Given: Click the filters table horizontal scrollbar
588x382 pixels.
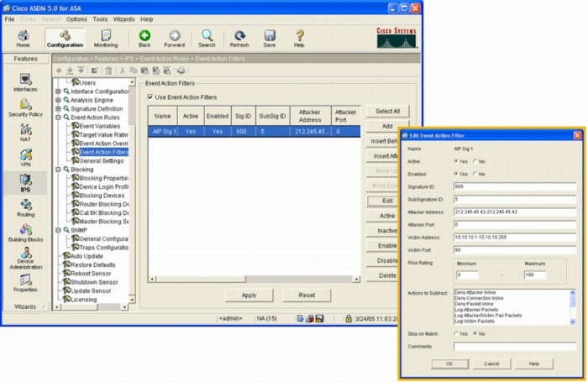Looking at the screenshot, I should (255, 279).
